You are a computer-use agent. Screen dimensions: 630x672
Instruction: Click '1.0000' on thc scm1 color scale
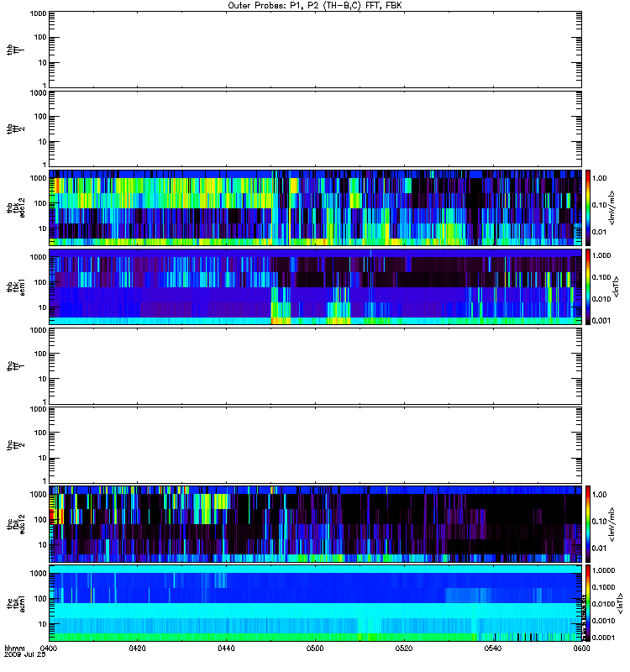point(603,570)
